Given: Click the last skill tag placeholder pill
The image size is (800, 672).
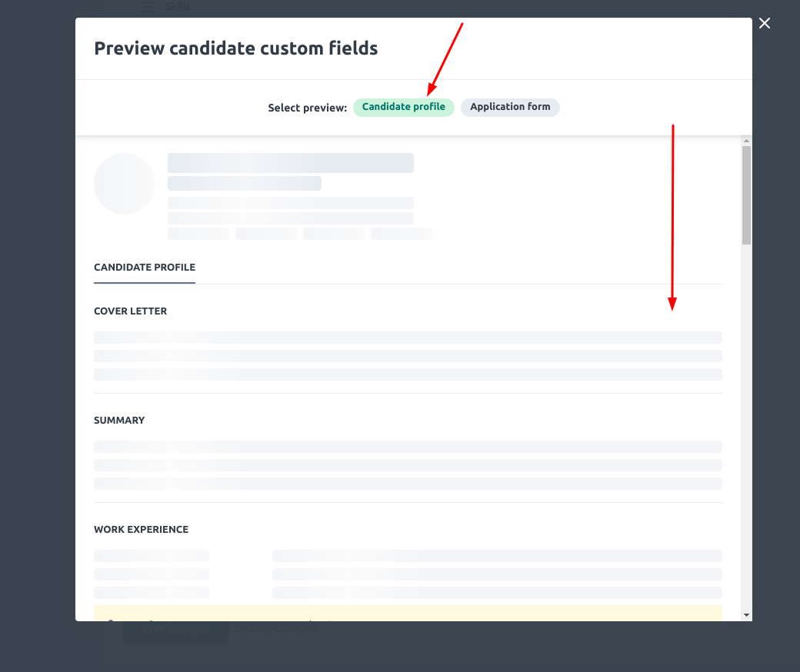Looking at the screenshot, I should click(401, 233).
